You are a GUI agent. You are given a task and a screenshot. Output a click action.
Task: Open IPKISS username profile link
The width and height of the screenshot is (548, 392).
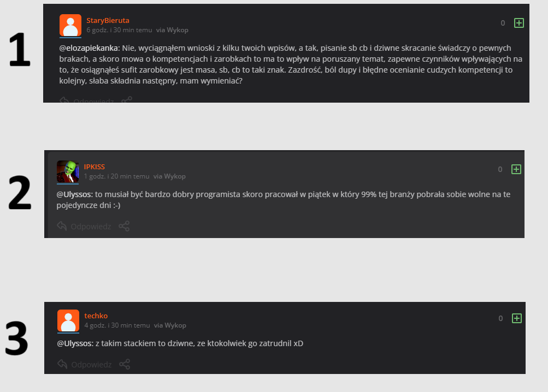pos(94,167)
